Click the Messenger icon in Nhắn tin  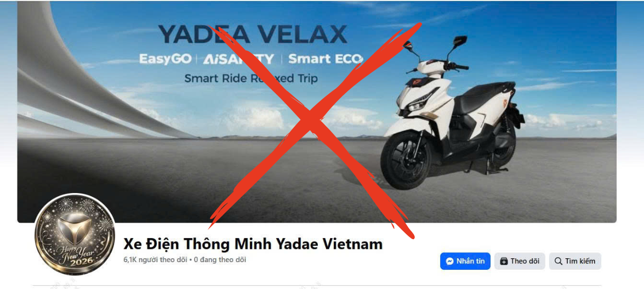coord(450,261)
